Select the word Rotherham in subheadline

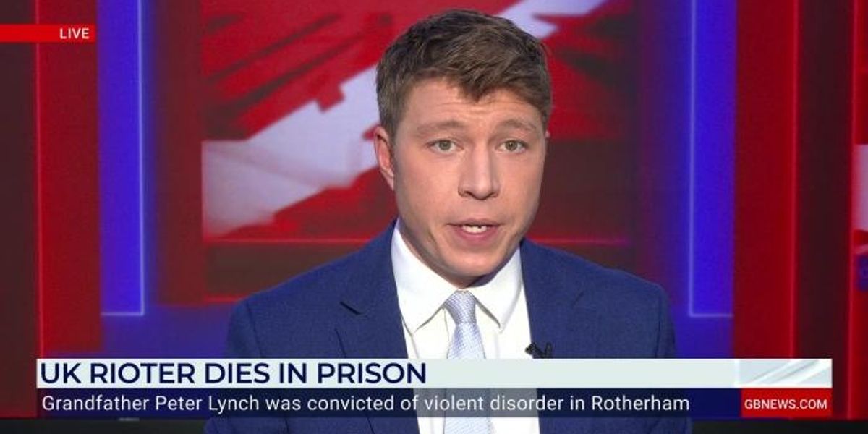coord(639,404)
